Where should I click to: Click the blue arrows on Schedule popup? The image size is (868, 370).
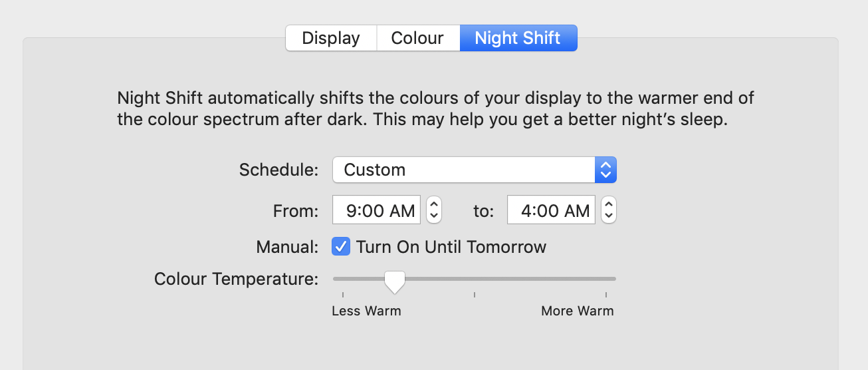[605, 170]
